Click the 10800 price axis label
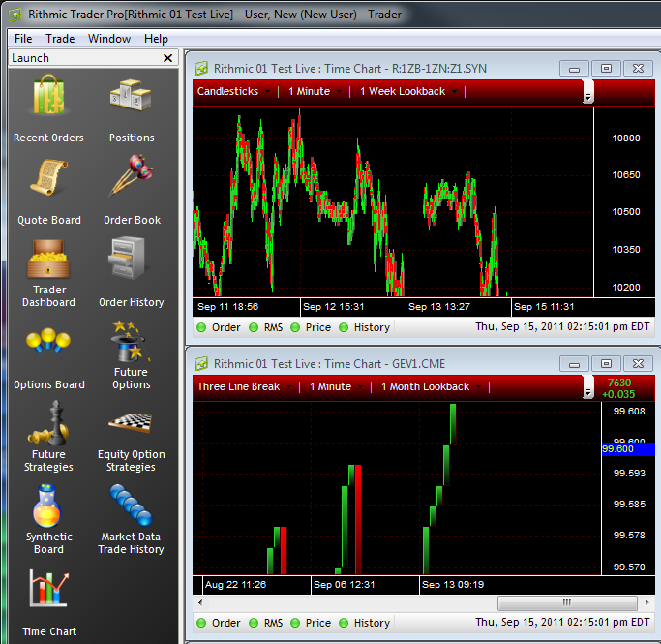 pos(626,138)
